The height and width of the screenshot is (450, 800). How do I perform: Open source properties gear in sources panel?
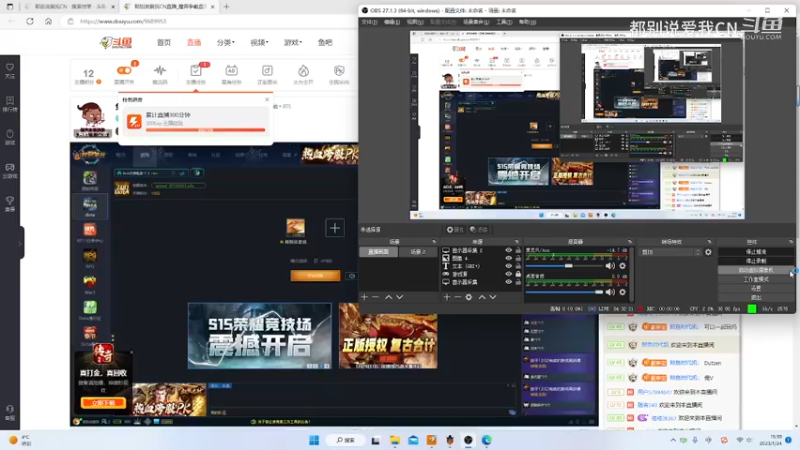469,297
